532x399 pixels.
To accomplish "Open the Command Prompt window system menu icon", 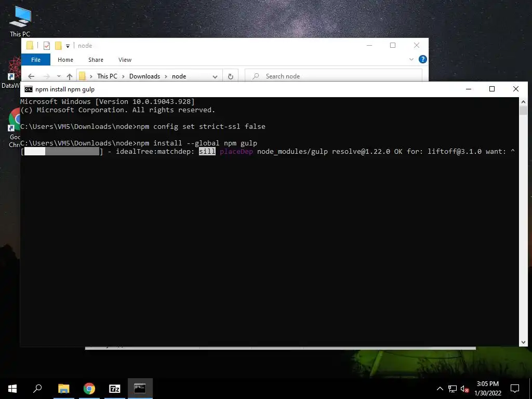I will [29, 89].
